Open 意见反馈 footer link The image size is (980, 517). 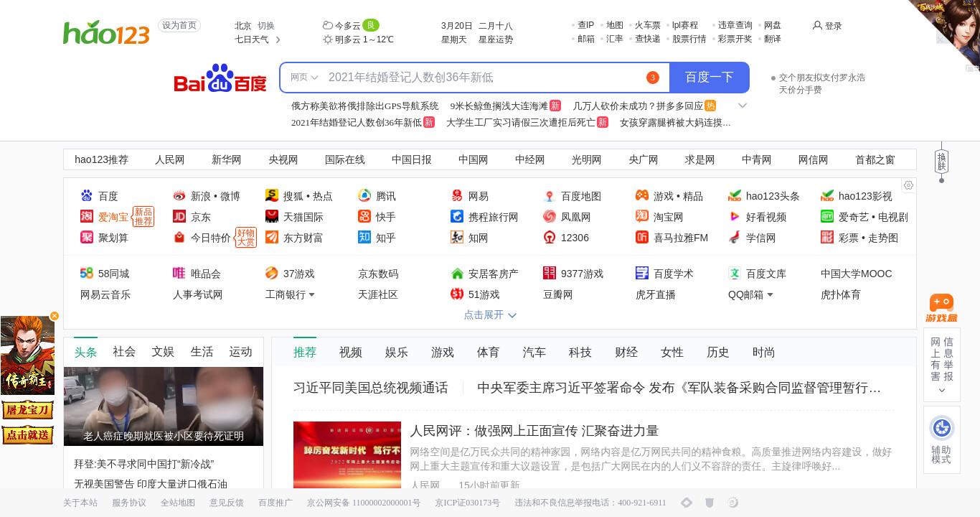click(x=227, y=503)
